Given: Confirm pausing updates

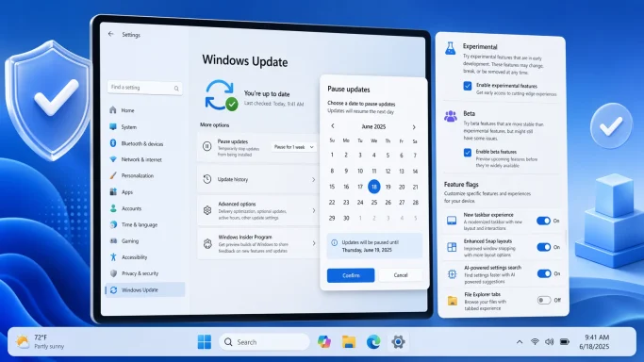Looking at the screenshot, I should pos(351,275).
